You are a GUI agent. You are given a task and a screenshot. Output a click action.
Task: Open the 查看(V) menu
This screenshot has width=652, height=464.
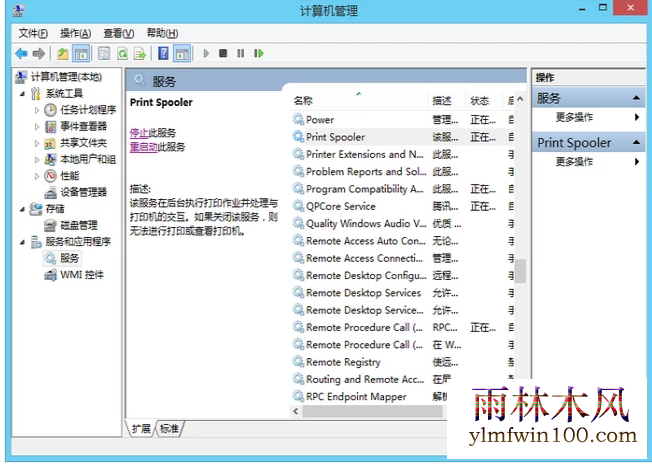pyautogui.click(x=119, y=33)
